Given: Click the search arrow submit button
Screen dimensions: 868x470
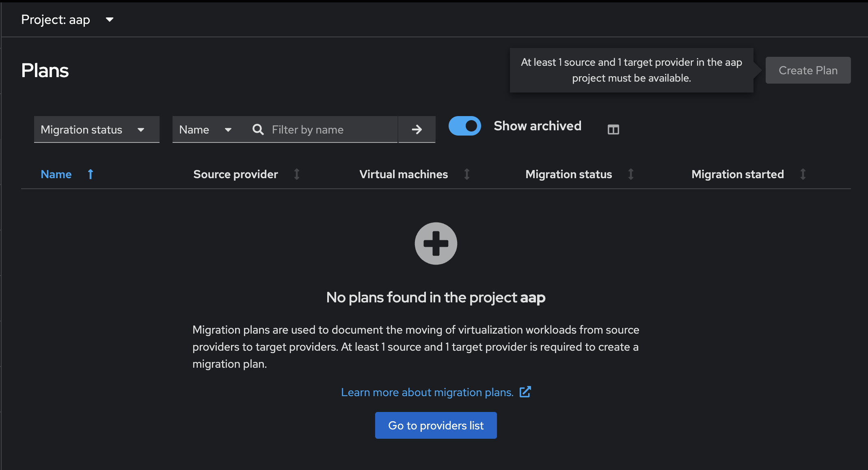Looking at the screenshot, I should (417, 129).
